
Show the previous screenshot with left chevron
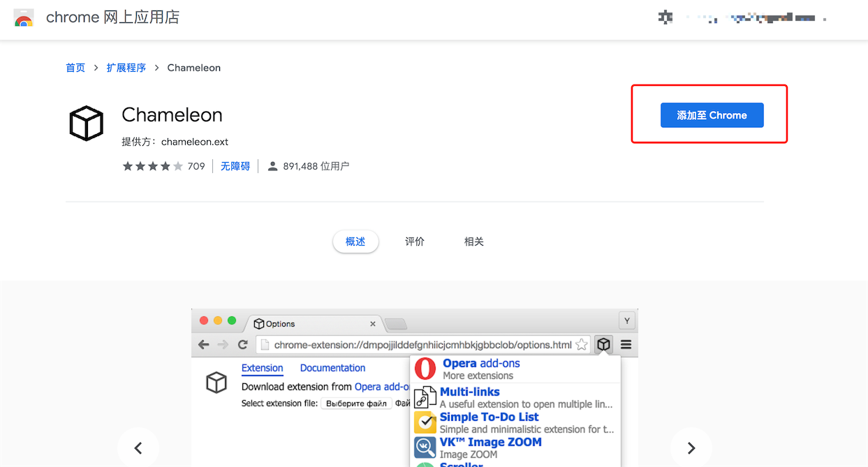point(138,448)
